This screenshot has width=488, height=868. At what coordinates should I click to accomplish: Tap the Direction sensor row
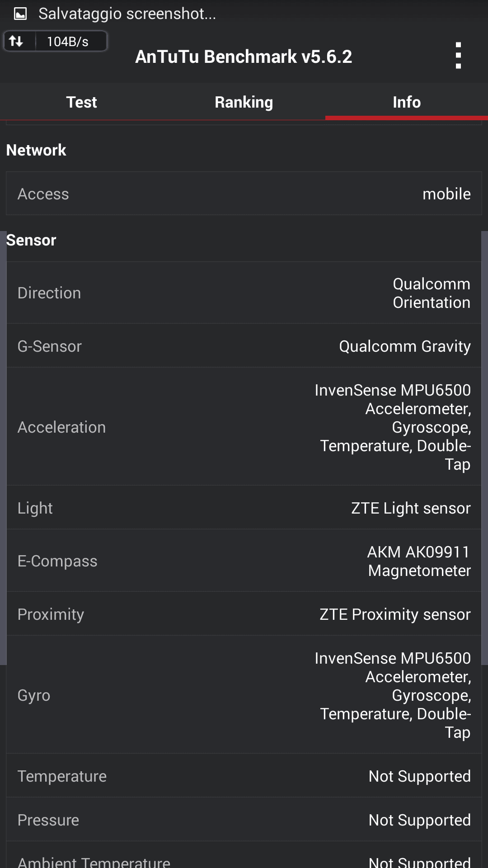[x=244, y=293]
